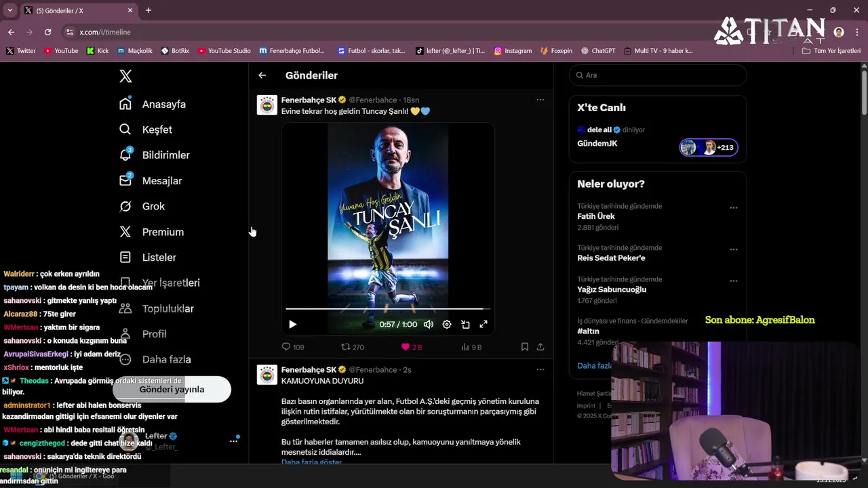
Task: Open Yağız Sabuncuoğlu trending topic
Action: 612,289
